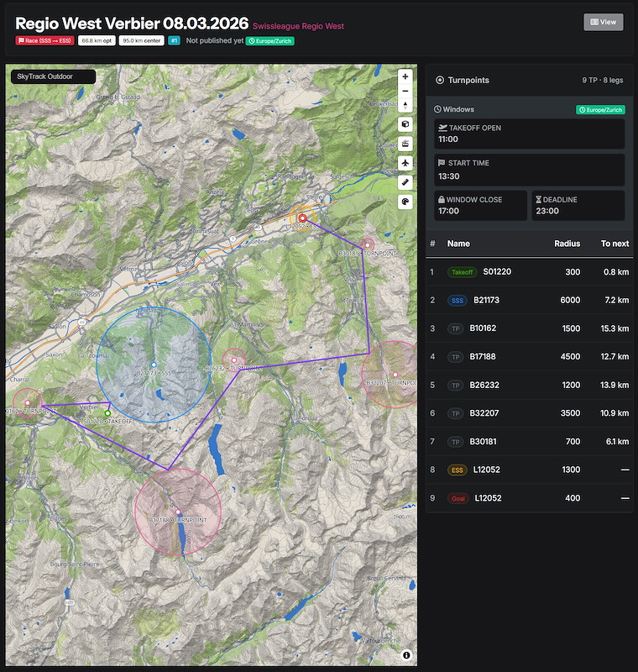Reset map bearing with compass icon

tap(405, 106)
